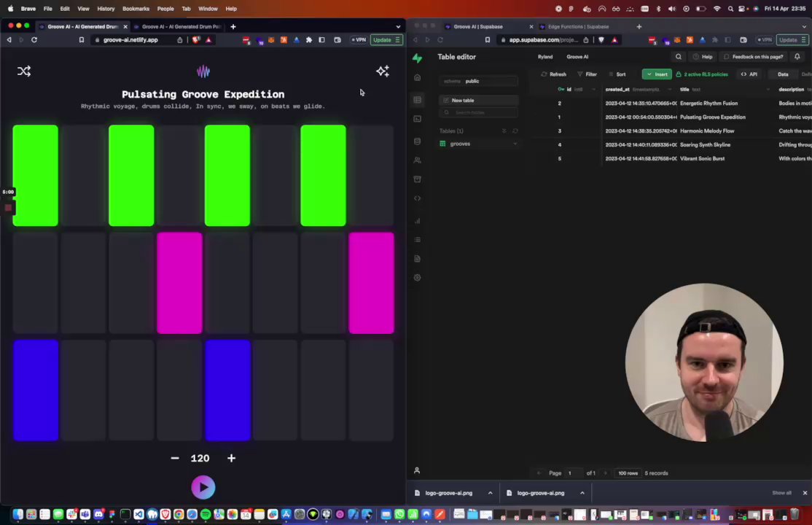812x525 pixels.
Task: Click the green Update button, Groove AI window
Action: (386, 40)
